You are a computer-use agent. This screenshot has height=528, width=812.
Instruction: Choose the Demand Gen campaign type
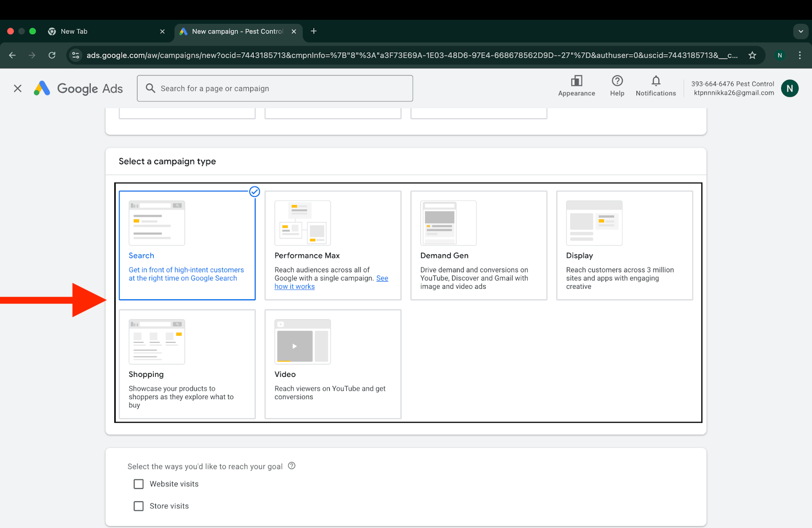[479, 245]
